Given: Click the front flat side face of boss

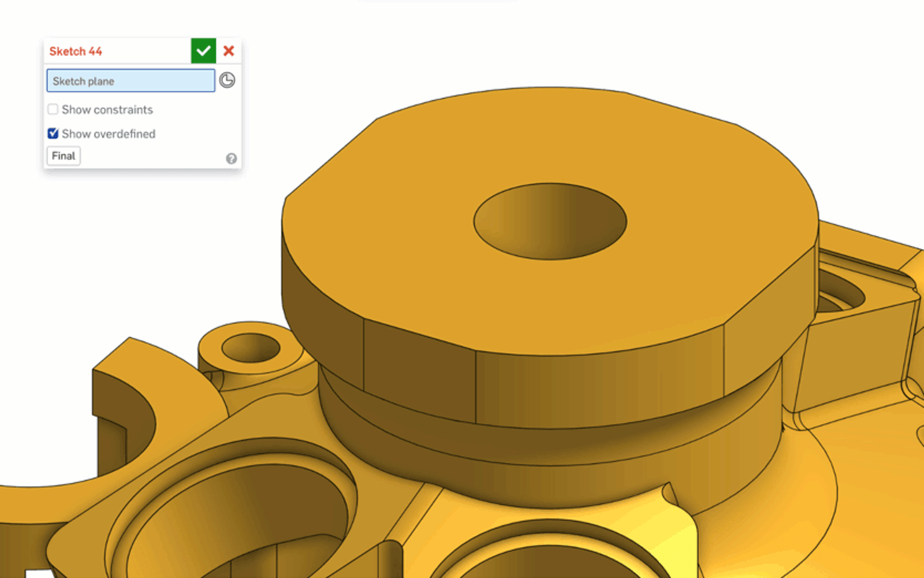Looking at the screenshot, I should coord(595,387).
